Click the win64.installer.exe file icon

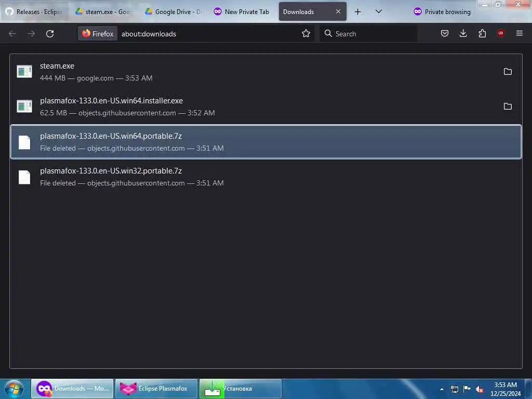tap(24, 106)
